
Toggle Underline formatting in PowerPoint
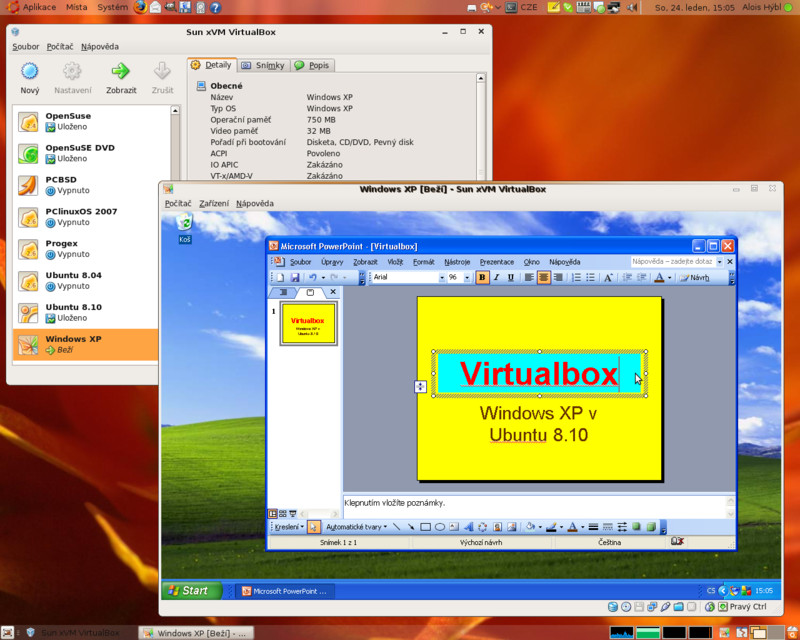510,277
